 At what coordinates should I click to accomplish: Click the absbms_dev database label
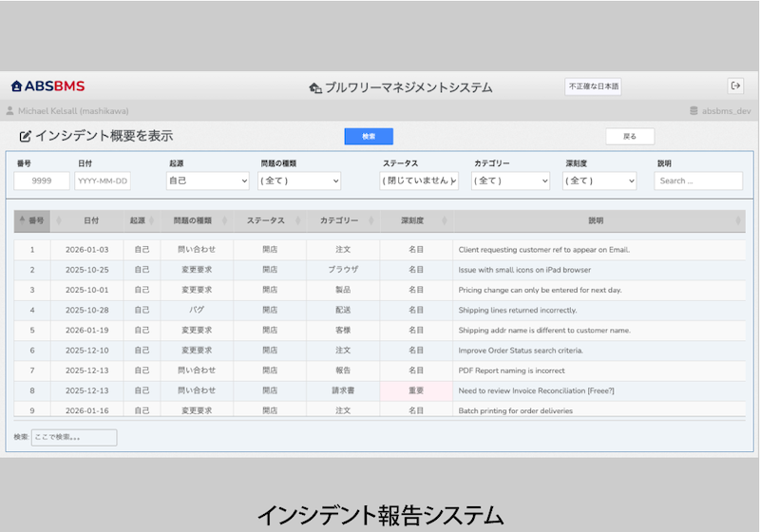[726, 111]
